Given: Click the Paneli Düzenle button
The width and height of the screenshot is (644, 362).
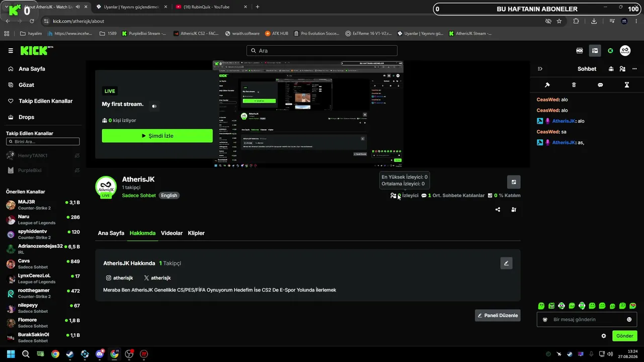Looking at the screenshot, I should (498, 315).
